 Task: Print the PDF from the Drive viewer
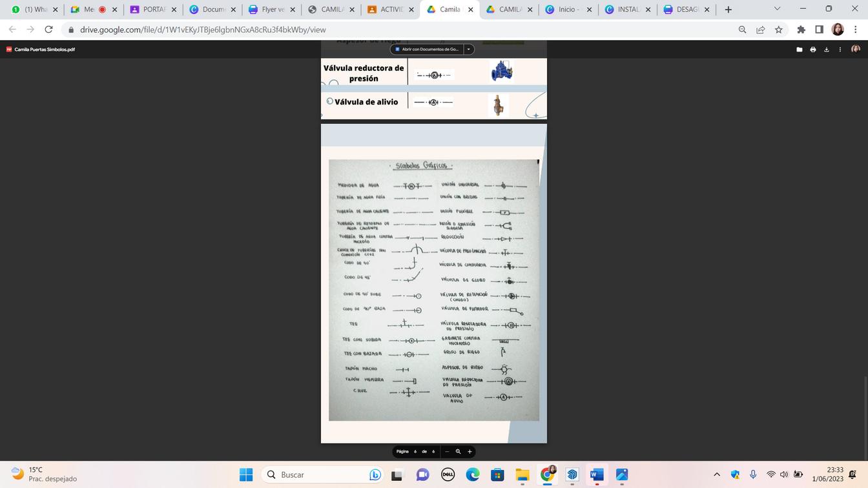click(812, 49)
